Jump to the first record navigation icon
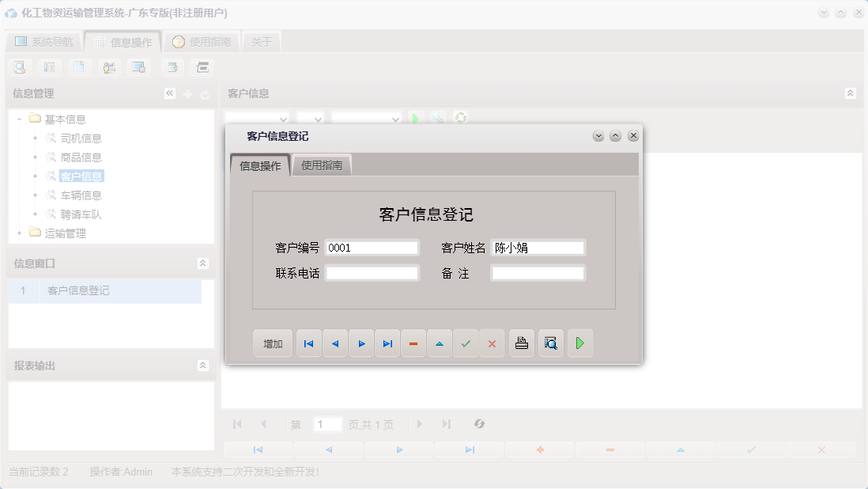Viewport: 868px width, 489px height. point(308,343)
